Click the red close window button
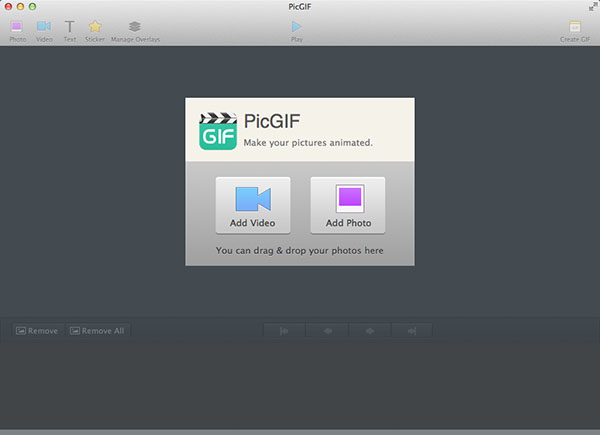This screenshot has height=435, width=600. (9, 7)
